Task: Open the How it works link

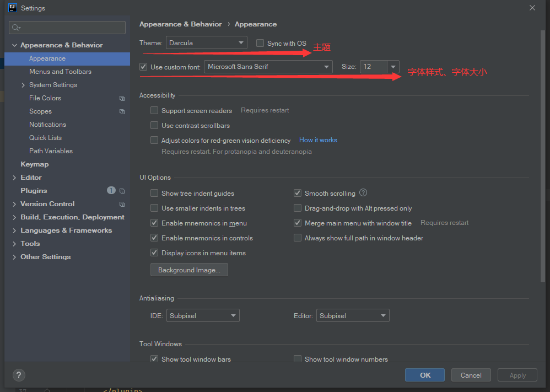Action: tap(318, 140)
